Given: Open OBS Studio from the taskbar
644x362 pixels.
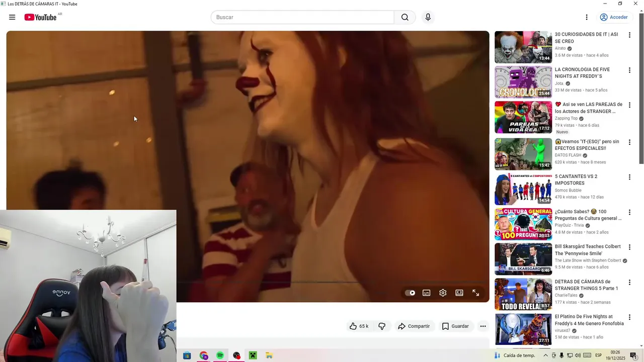Looking at the screenshot, I should tap(236, 355).
